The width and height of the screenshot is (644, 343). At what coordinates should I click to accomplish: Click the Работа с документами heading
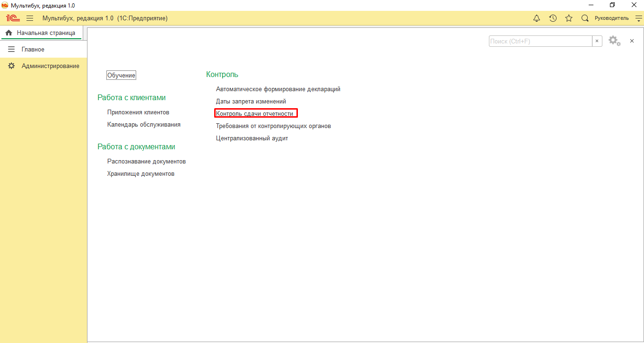pos(136,146)
